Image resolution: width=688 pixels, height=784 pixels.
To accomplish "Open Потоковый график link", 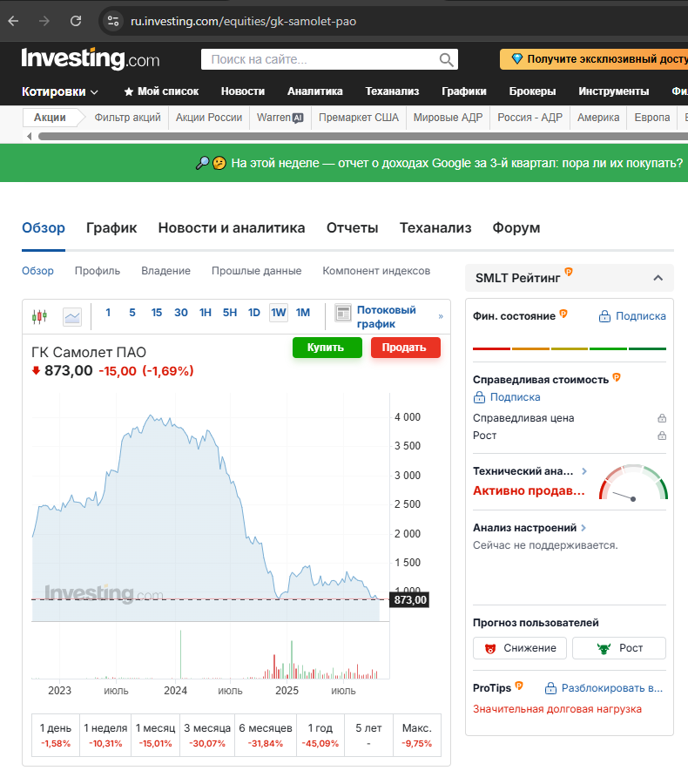I will coord(386,316).
